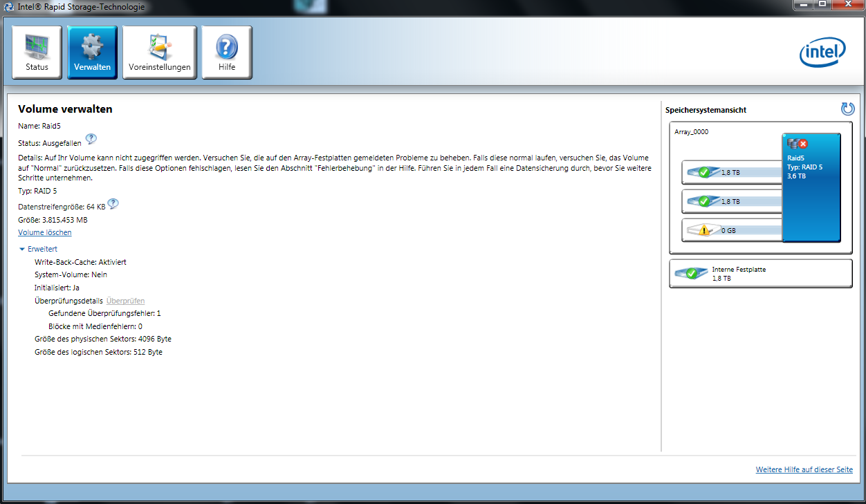Select the Interne Festplatte 1,8 TB entry

click(x=761, y=273)
